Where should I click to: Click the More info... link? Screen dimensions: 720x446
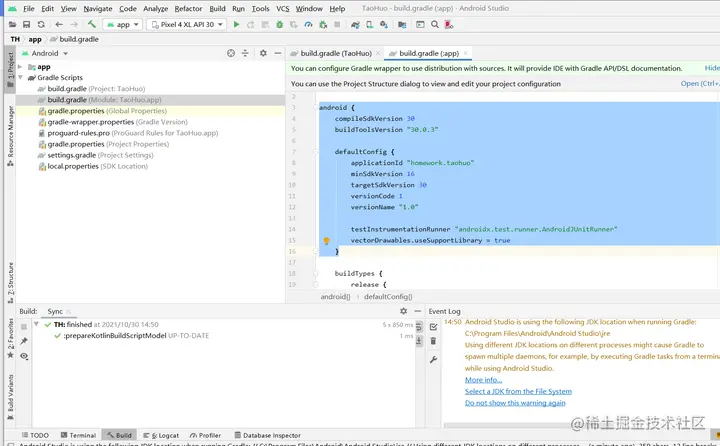coord(483,380)
